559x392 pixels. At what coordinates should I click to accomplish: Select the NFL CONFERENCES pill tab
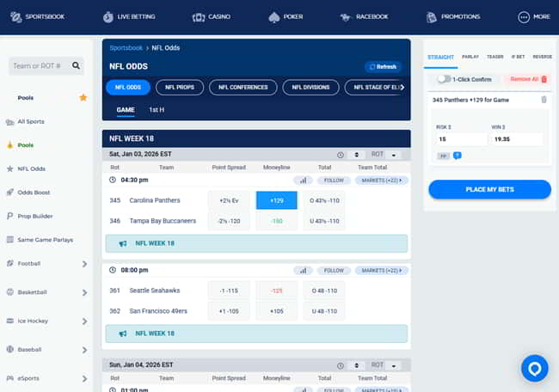243,88
